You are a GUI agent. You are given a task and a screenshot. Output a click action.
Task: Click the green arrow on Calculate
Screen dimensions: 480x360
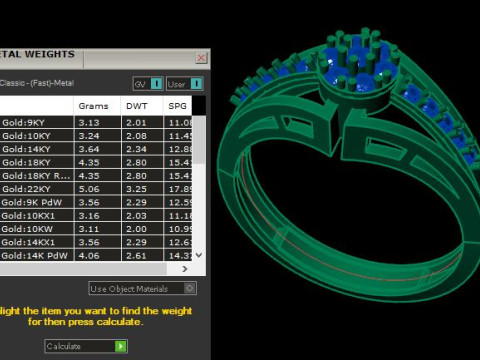[121, 346]
